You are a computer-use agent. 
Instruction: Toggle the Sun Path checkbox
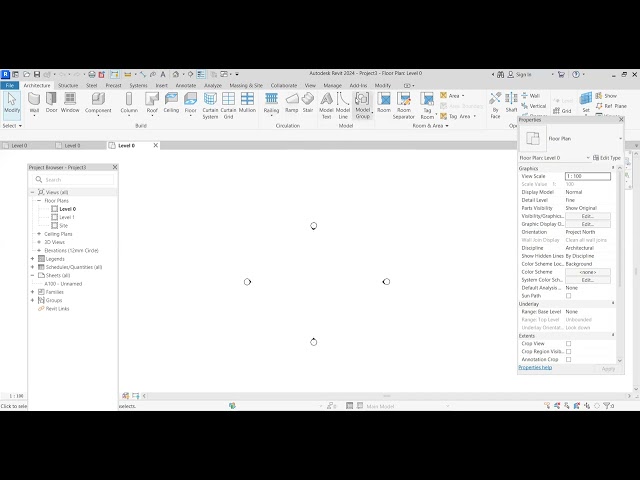(x=569, y=296)
